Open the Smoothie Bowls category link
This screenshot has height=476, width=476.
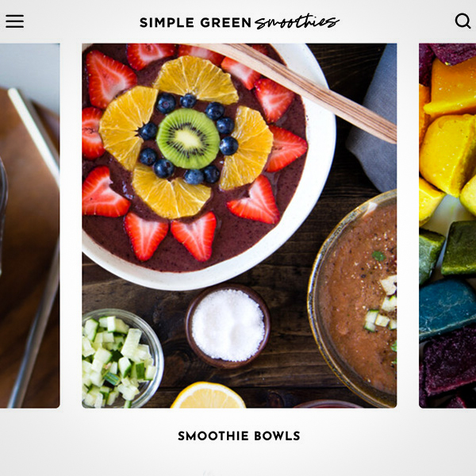(239, 436)
